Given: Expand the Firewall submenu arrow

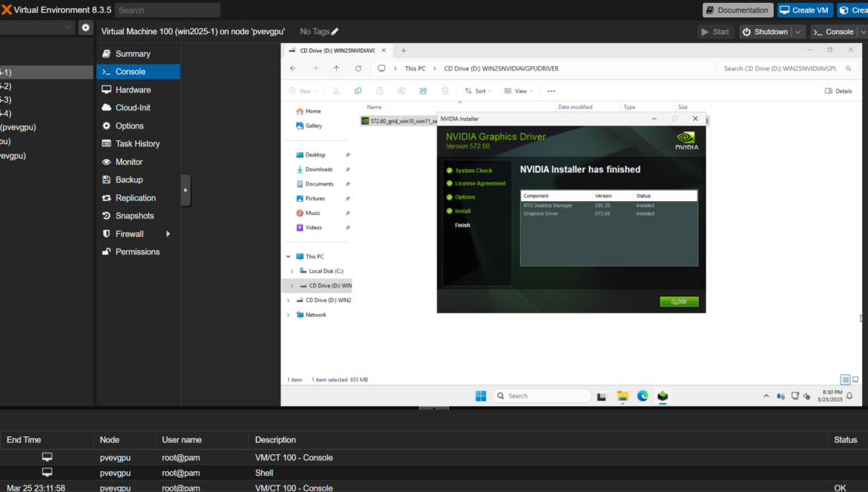Looking at the screenshot, I should click(x=168, y=234).
